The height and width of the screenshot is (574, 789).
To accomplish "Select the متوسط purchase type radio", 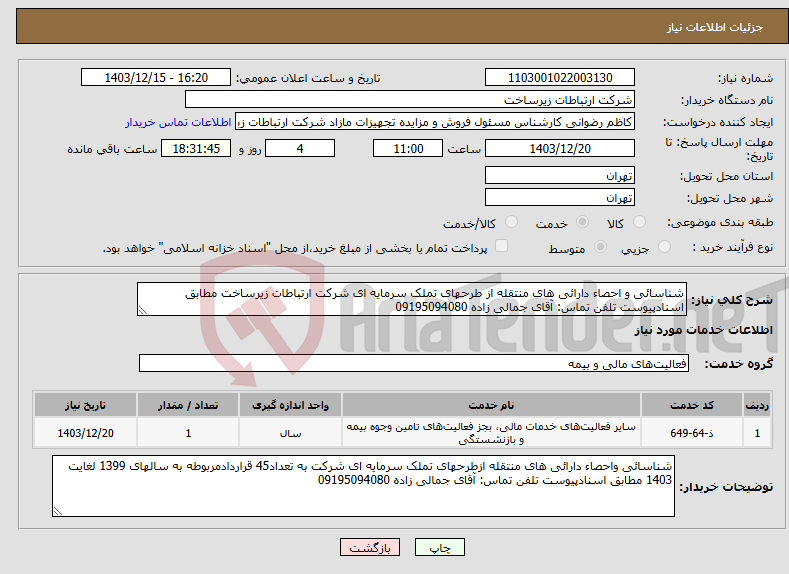I will tap(600, 247).
